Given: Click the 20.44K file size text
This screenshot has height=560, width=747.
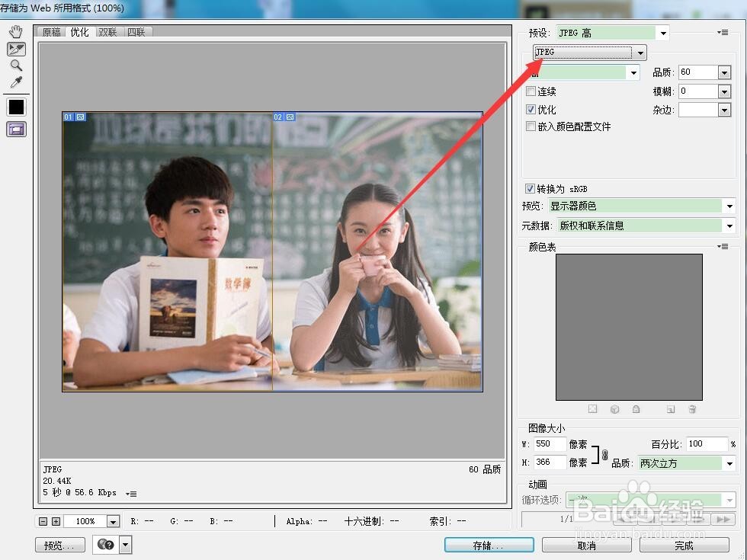Looking at the screenshot, I should pyautogui.click(x=57, y=481).
